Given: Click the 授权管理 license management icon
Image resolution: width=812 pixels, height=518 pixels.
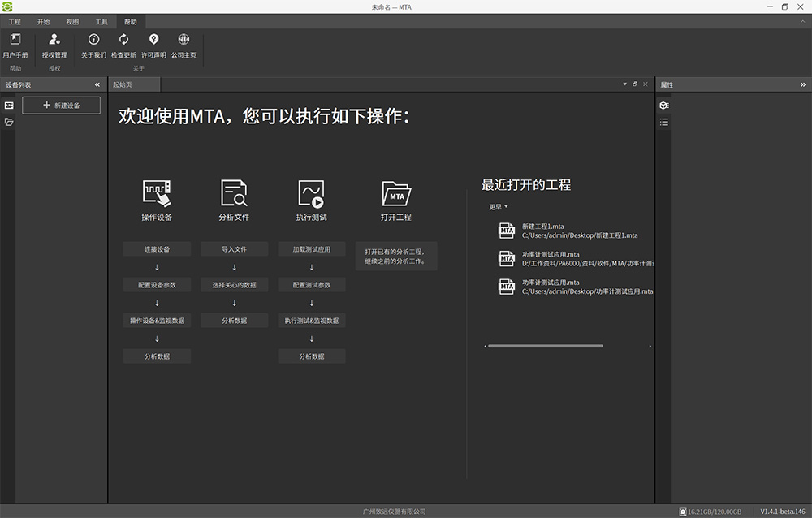Looking at the screenshot, I should tap(54, 40).
